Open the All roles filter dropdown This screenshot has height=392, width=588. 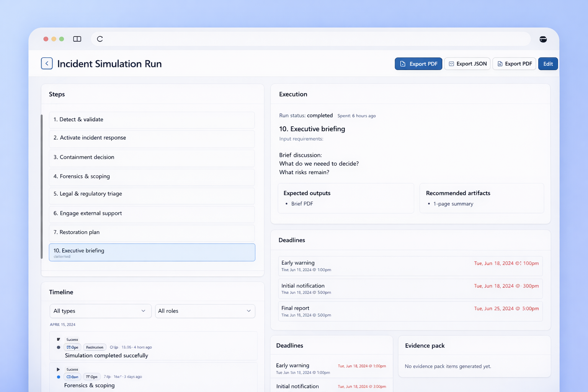pos(205,311)
